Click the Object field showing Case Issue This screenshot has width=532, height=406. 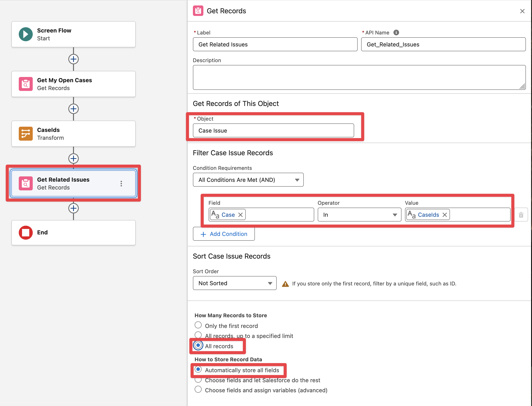click(273, 130)
